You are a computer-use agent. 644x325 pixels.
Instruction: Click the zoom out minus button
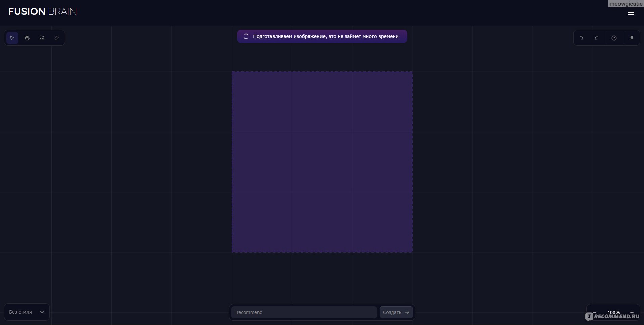coord(595,312)
